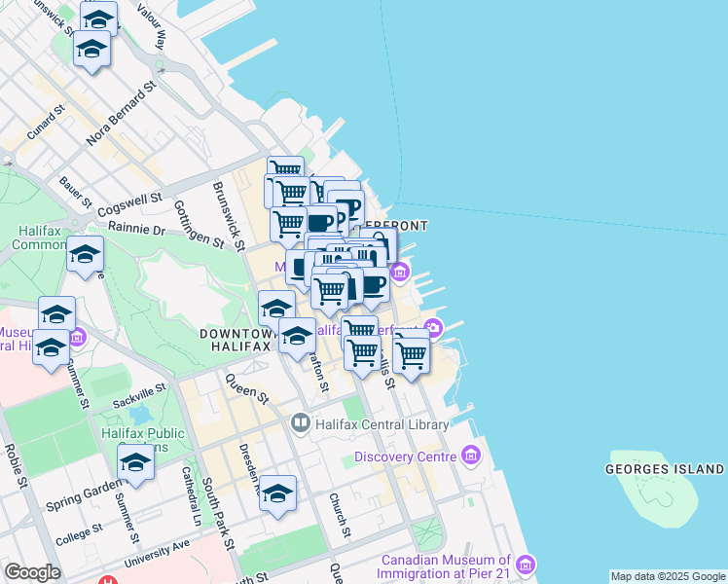Screen dimensions: 728x584
Task: Select the Bauer St label
Action: click(x=75, y=192)
